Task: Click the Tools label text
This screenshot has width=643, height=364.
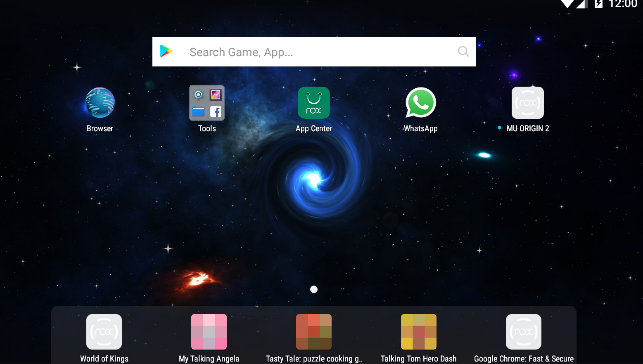Action: pos(207,128)
